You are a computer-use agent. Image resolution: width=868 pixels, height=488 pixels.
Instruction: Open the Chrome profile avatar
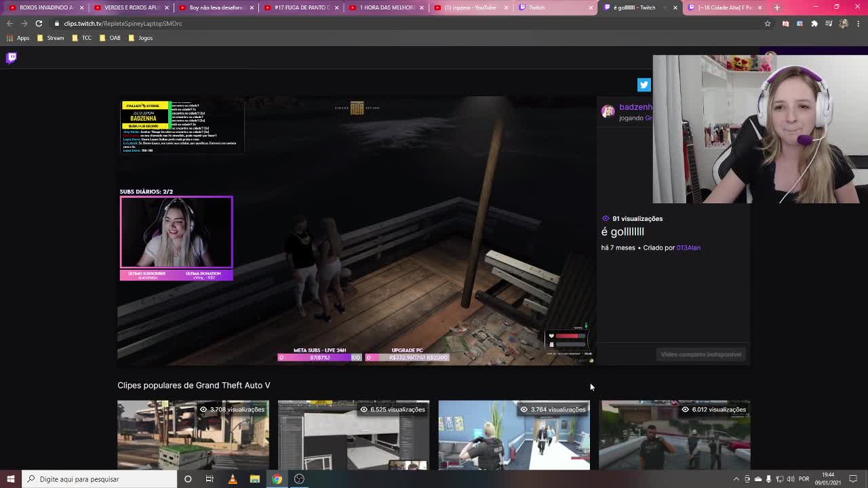pos(844,24)
